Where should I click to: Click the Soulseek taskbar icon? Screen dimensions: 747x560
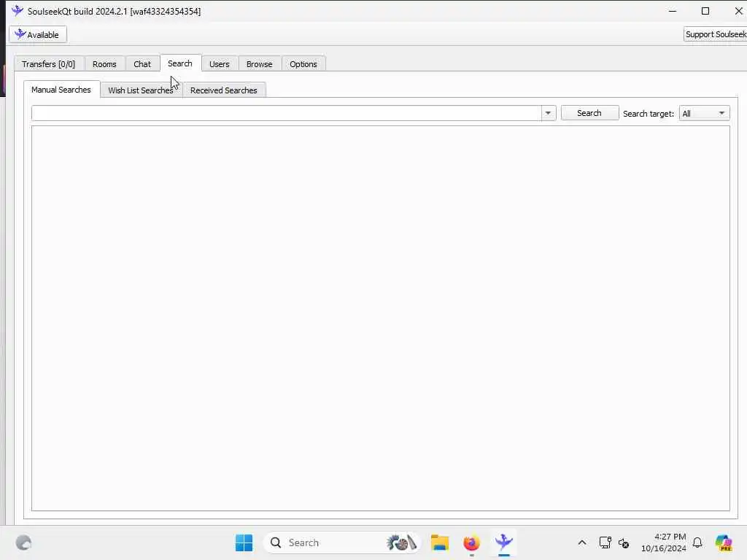[x=503, y=542]
